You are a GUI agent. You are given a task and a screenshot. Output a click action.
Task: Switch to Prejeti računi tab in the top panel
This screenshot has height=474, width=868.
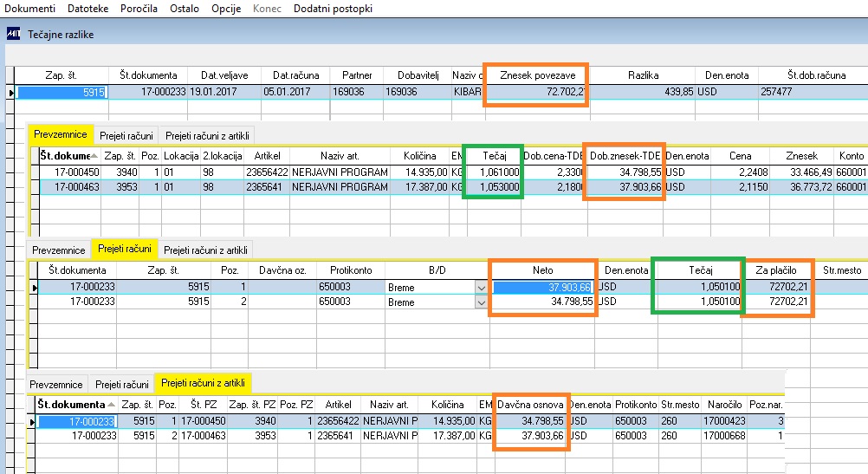126,136
